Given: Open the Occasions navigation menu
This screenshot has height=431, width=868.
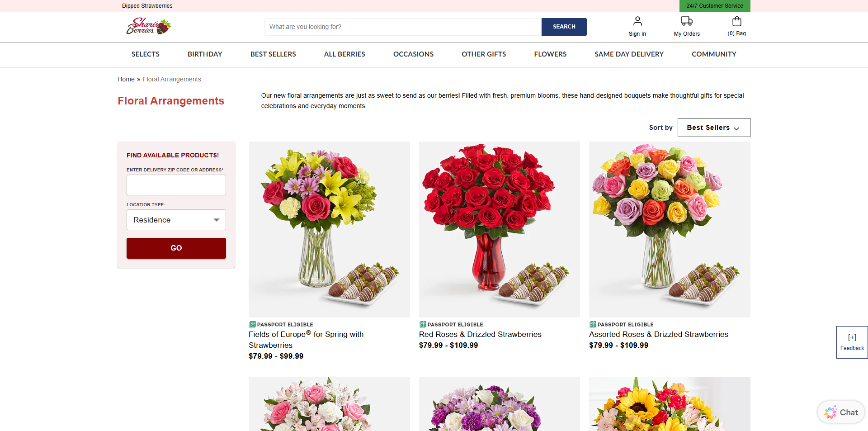Looking at the screenshot, I should click(413, 54).
